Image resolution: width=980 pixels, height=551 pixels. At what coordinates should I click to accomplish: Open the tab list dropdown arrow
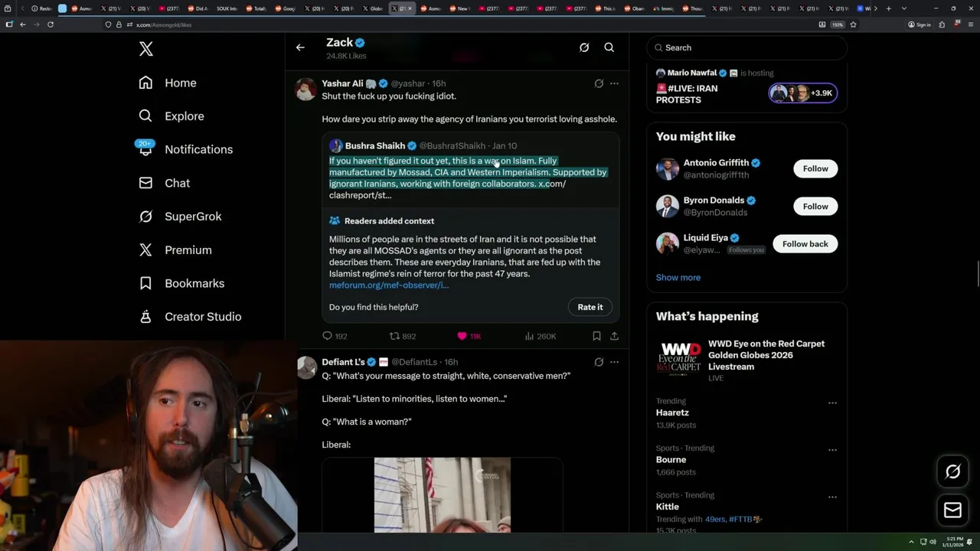click(x=903, y=8)
